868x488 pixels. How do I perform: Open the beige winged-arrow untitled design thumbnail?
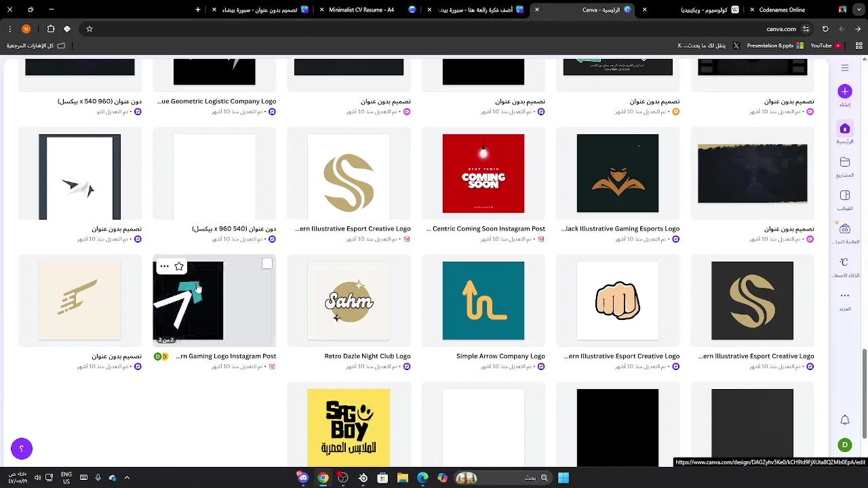79,301
